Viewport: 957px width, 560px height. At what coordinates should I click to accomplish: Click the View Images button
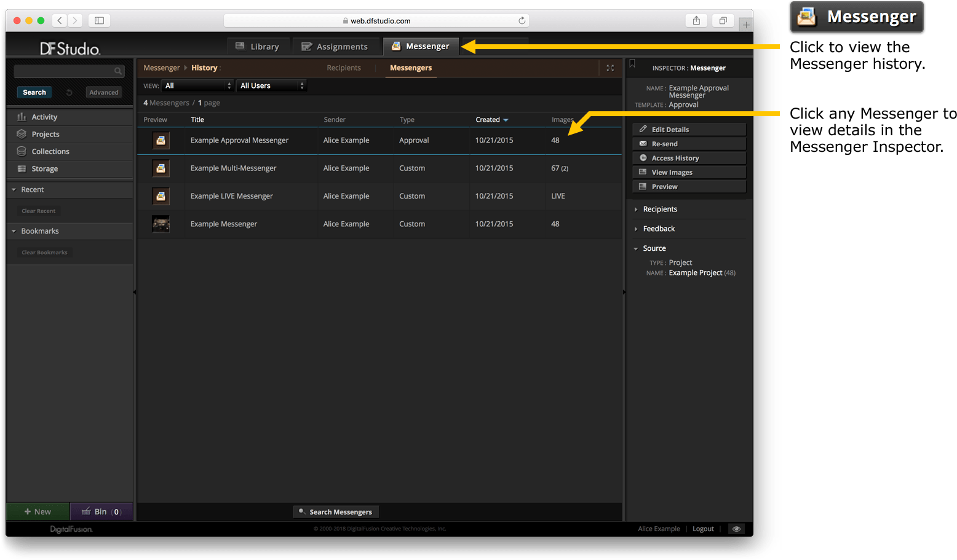(x=689, y=172)
